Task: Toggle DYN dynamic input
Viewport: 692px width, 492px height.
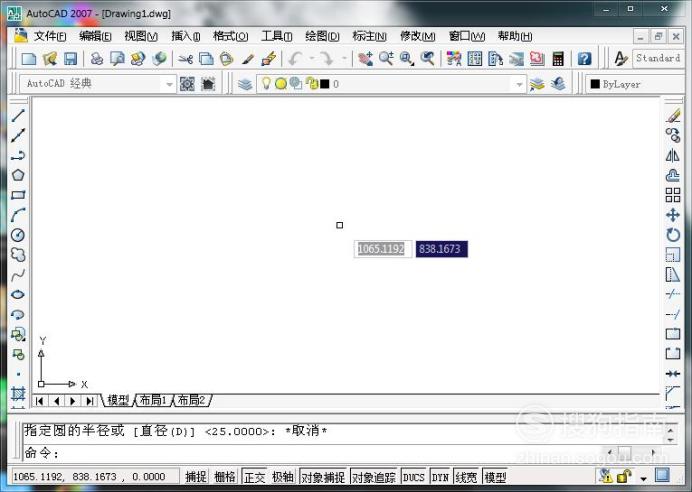Action: 440,477
